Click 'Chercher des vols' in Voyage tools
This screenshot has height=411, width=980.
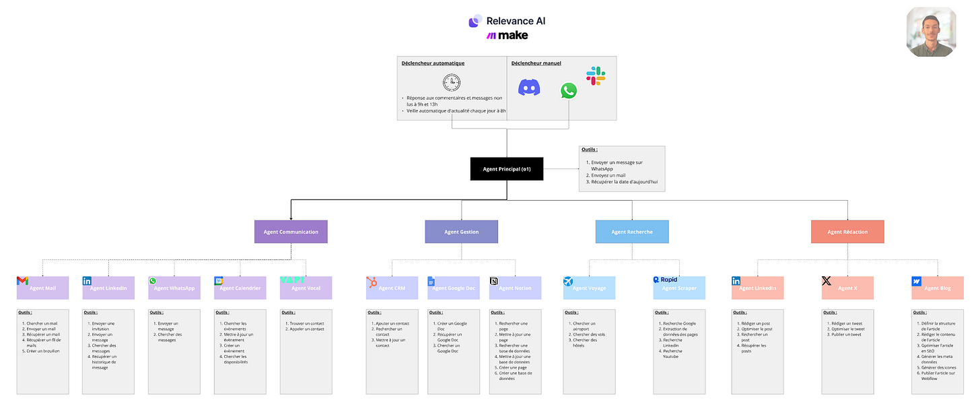click(590, 334)
